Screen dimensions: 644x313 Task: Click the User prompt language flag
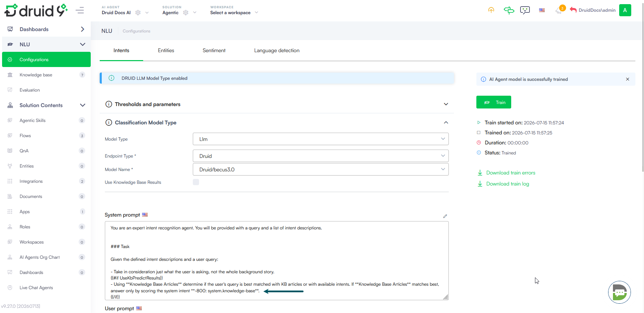(139, 308)
